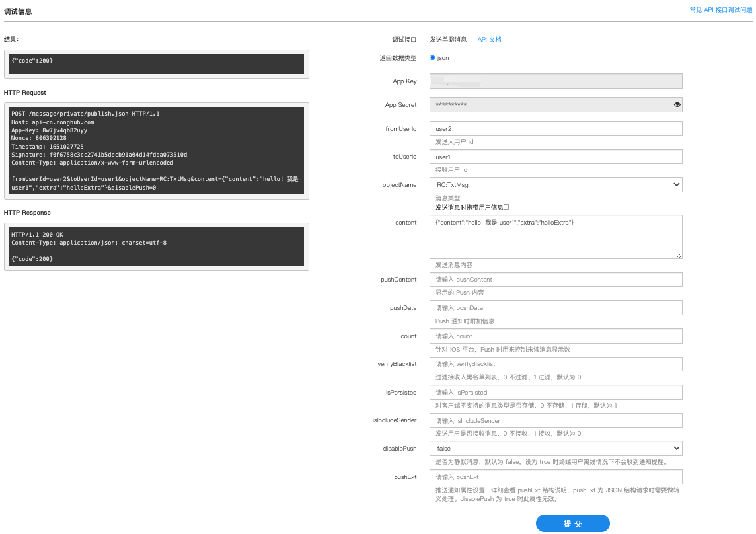Open the API 文档 link

pyautogui.click(x=489, y=40)
